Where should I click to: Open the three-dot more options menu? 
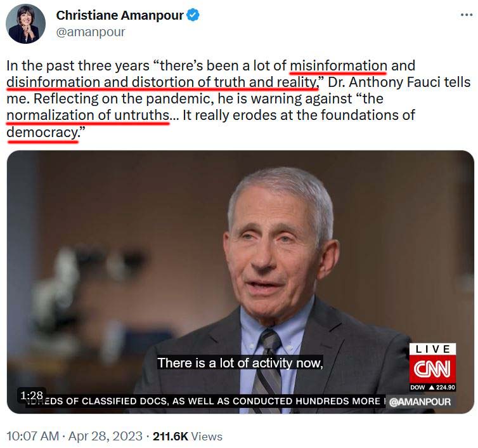click(x=467, y=15)
